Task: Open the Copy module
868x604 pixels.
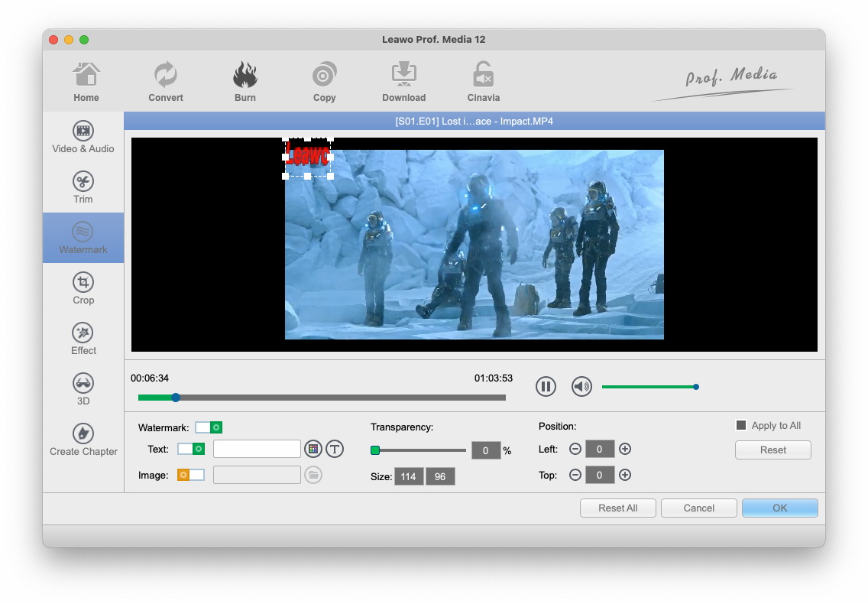Action: tap(324, 82)
